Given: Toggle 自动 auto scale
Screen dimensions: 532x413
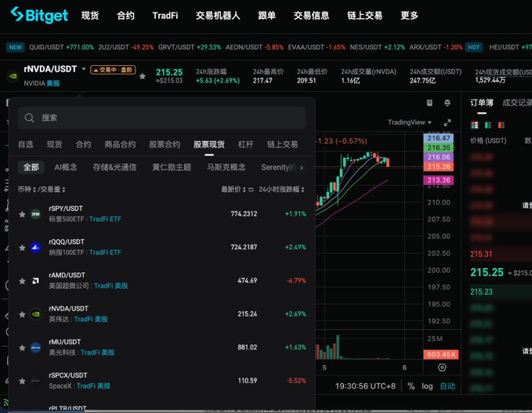Looking at the screenshot, I should click(447, 386).
